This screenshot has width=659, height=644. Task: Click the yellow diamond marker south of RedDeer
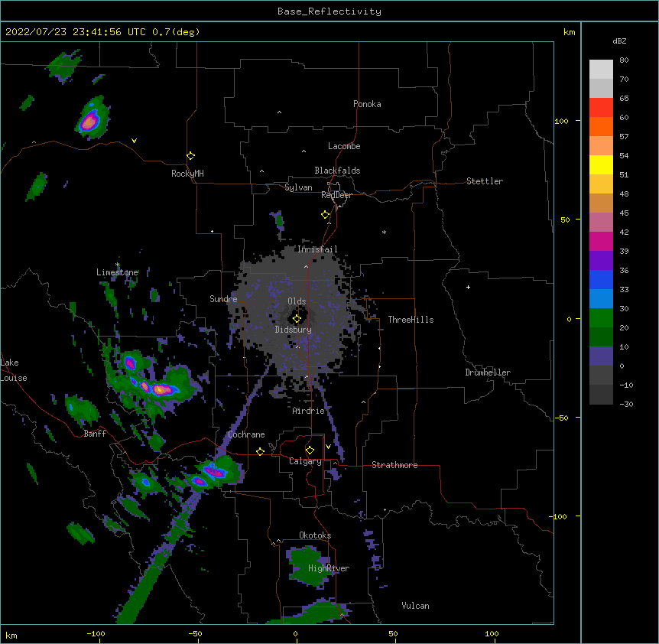point(325,215)
